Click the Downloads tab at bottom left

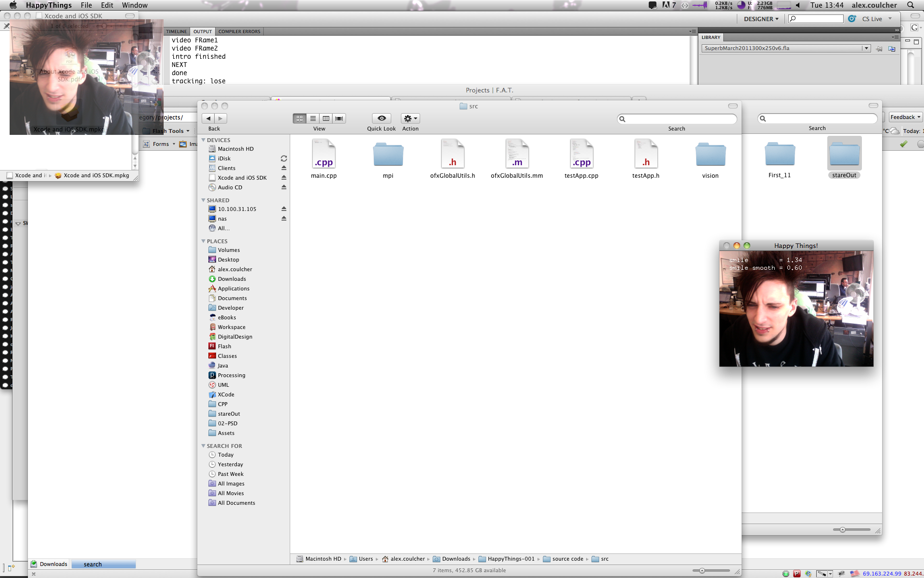[49, 564]
